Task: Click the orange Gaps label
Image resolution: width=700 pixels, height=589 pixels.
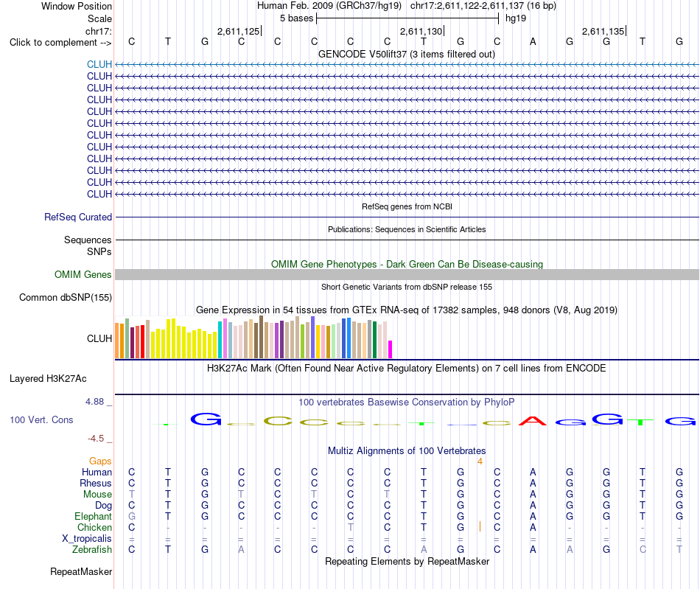Action: pyautogui.click(x=100, y=461)
